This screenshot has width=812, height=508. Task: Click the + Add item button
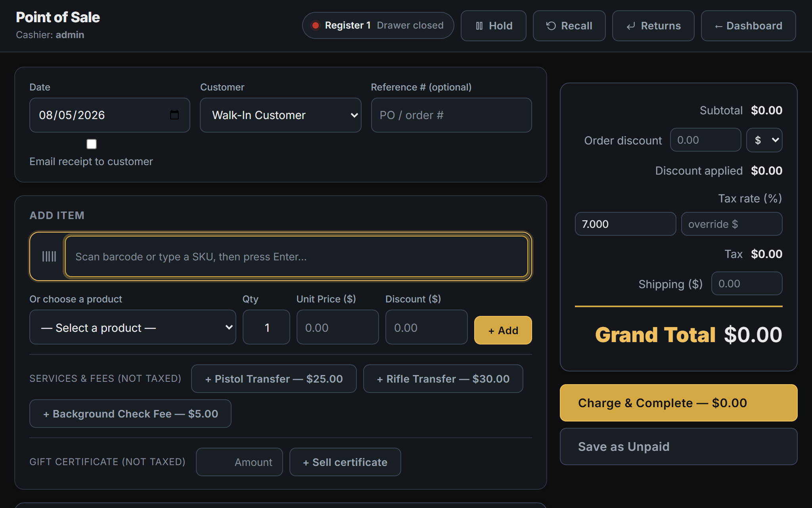click(503, 330)
